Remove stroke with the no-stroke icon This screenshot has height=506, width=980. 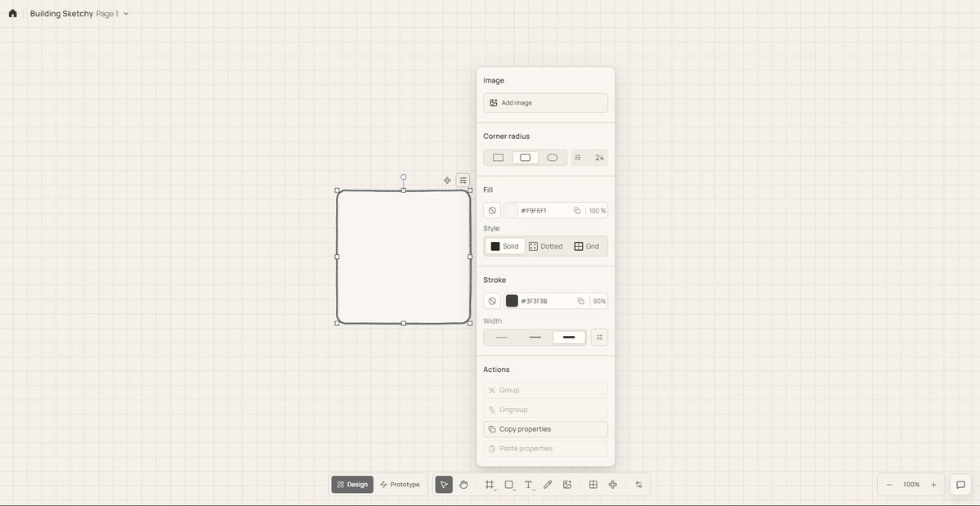click(x=492, y=301)
